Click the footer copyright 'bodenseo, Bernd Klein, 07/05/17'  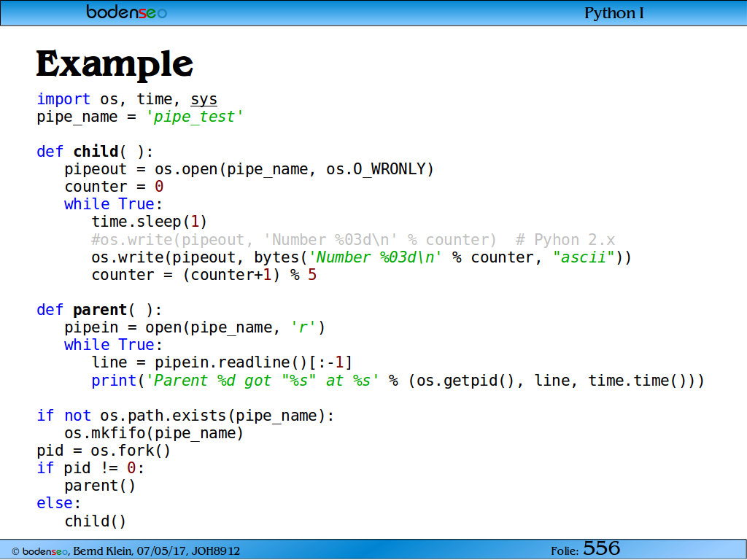coord(125,551)
